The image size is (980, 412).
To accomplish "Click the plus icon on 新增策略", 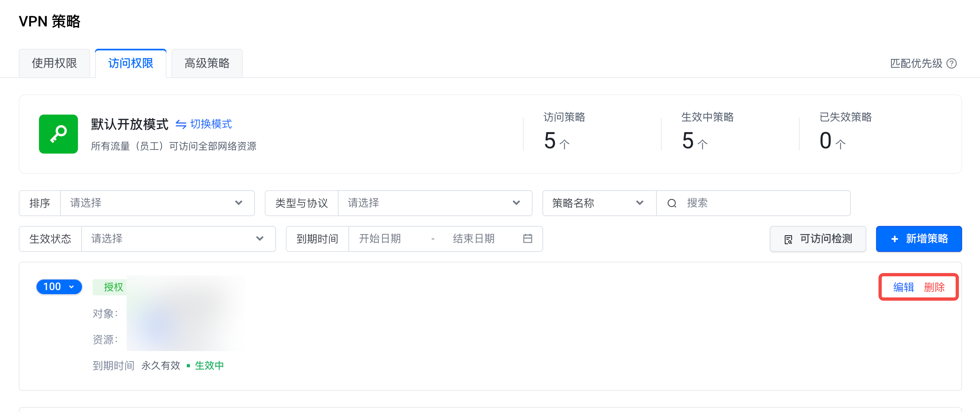I will pos(894,239).
